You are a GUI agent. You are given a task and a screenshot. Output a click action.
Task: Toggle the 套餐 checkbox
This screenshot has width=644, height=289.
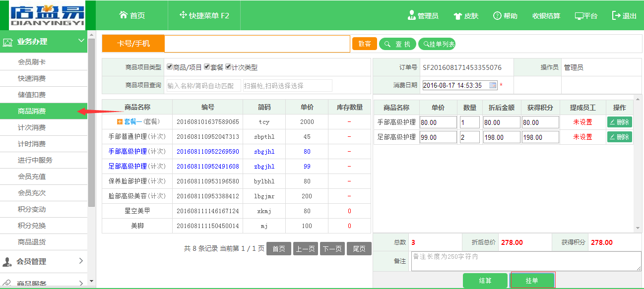click(x=207, y=67)
